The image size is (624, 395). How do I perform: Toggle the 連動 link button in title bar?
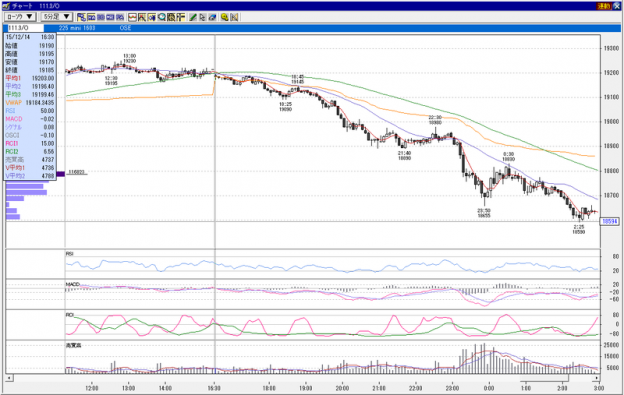pos(604,6)
